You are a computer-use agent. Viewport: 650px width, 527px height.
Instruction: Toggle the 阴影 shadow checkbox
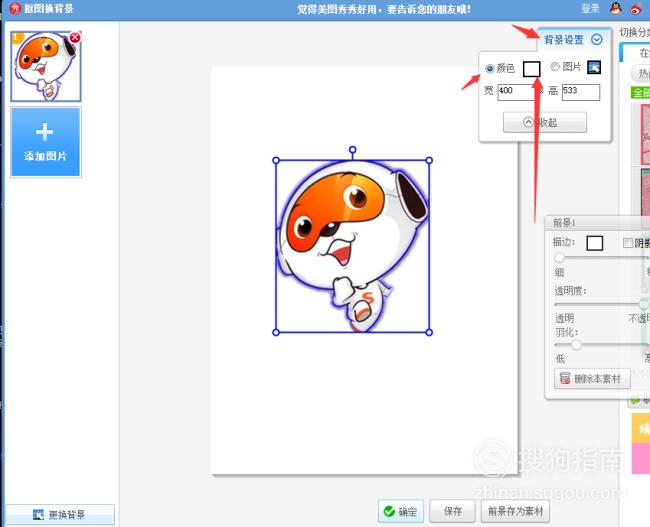click(x=628, y=243)
